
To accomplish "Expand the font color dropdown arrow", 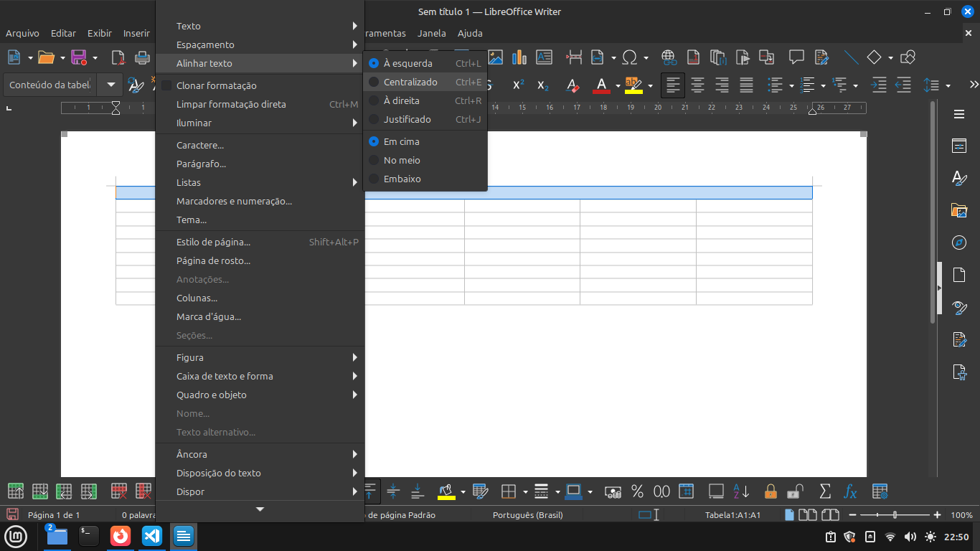I will pyautogui.click(x=618, y=85).
